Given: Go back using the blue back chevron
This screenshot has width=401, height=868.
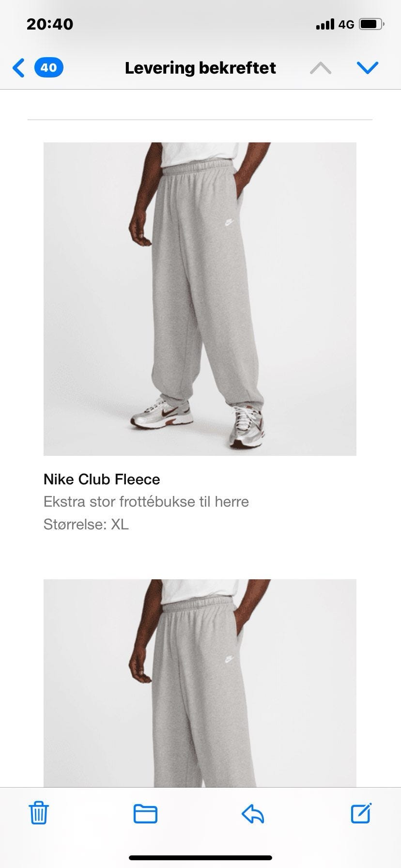Looking at the screenshot, I should [18, 68].
